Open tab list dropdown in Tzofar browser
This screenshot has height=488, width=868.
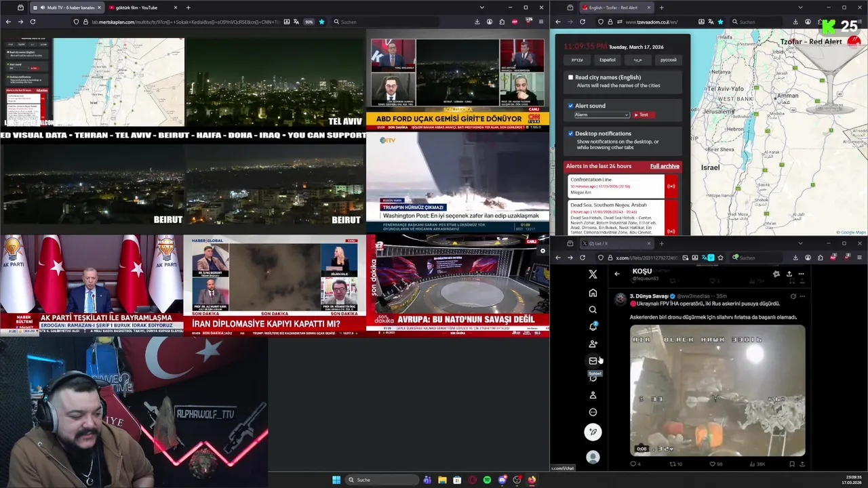click(800, 7)
